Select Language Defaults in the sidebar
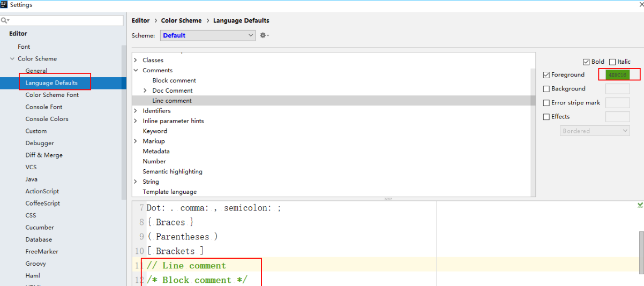Image resolution: width=644 pixels, height=286 pixels. [x=51, y=83]
